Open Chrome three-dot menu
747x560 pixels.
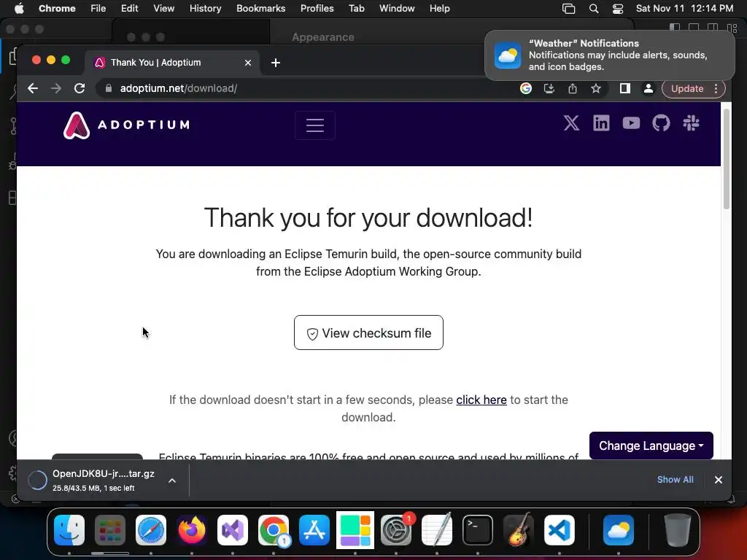[716, 88]
